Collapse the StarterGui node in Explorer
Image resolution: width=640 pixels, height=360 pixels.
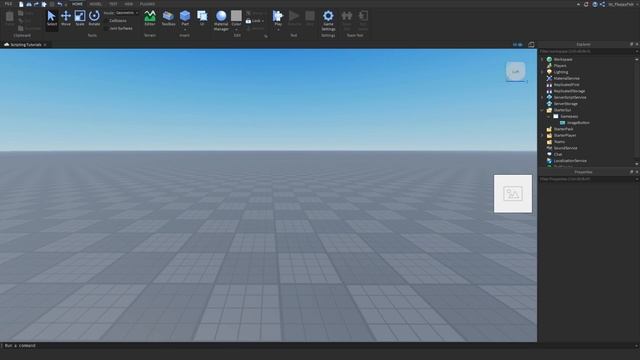click(x=542, y=110)
